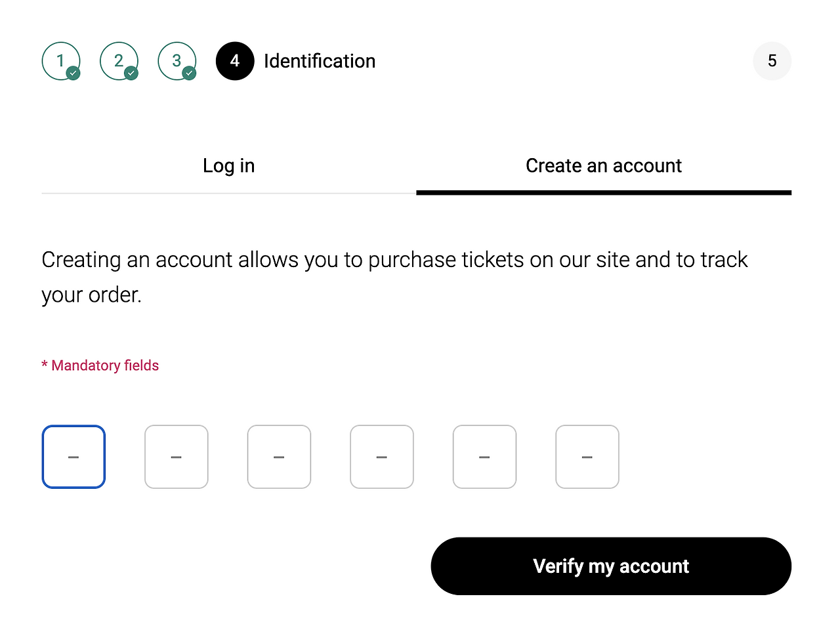
Task: Click green checkmark badge on step 2
Action: coord(131,73)
